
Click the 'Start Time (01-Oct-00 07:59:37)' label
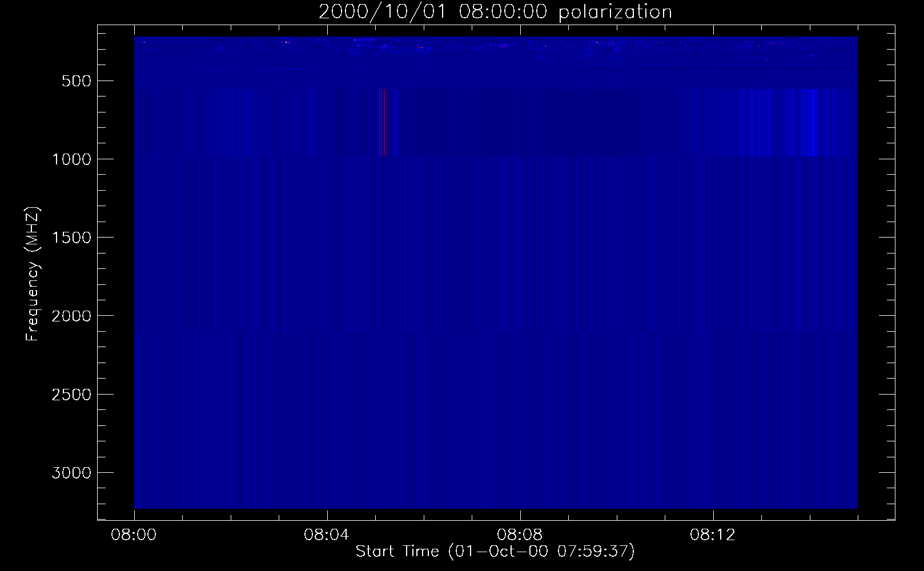[495, 551]
